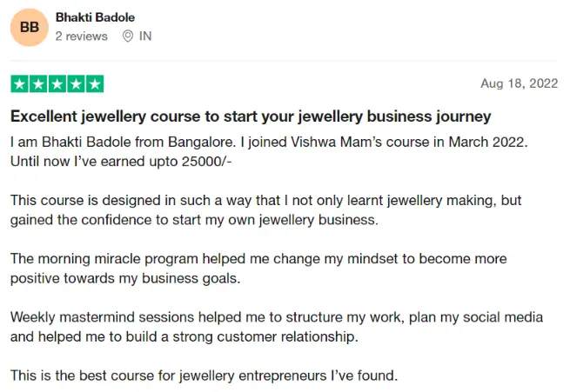Open Bhakti Badole's profile name
The height and width of the screenshot is (392, 570).
click(95, 17)
